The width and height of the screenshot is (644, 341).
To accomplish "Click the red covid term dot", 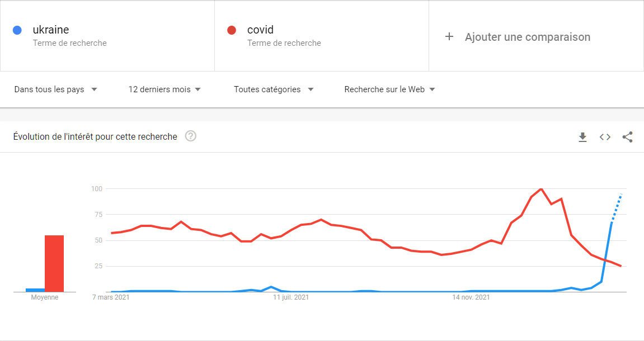I will 232,30.
